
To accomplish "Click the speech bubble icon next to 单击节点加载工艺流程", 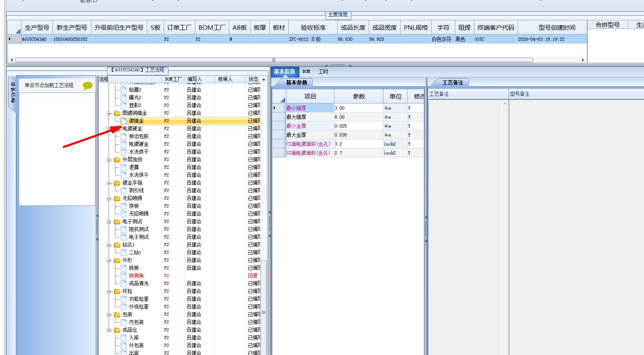I will 87,86.
